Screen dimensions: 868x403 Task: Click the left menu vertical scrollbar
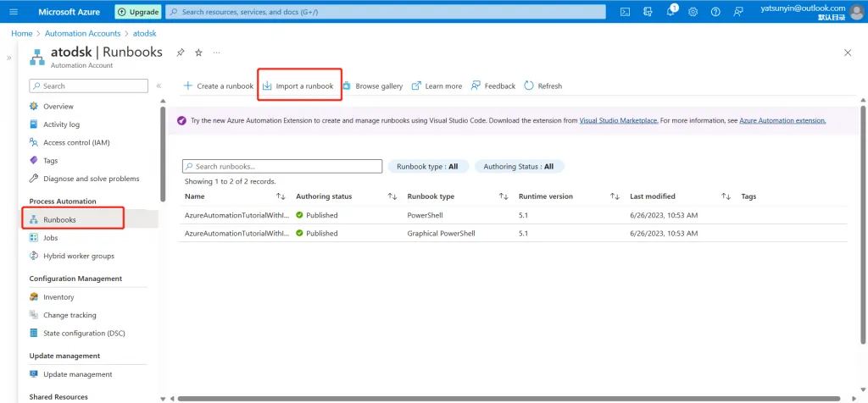pyautogui.click(x=163, y=154)
